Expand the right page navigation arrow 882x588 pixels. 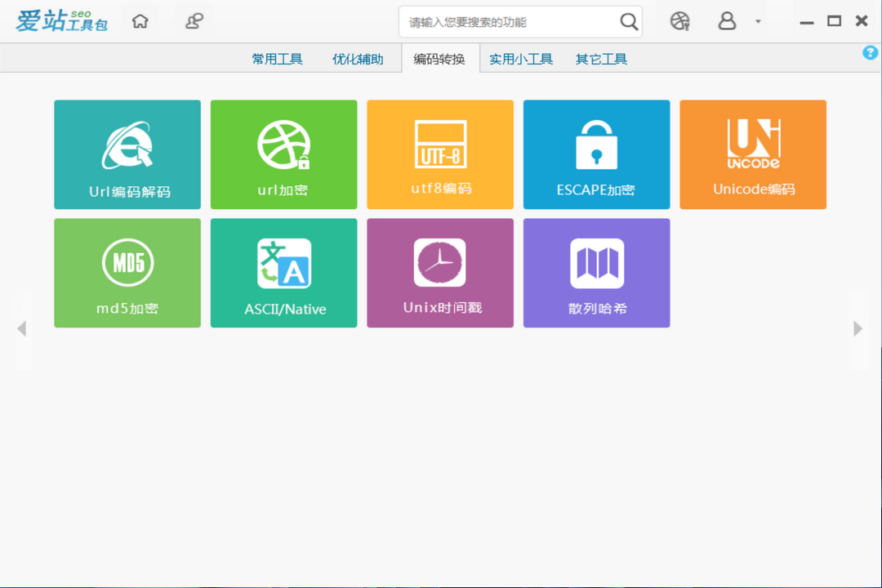[x=858, y=328]
